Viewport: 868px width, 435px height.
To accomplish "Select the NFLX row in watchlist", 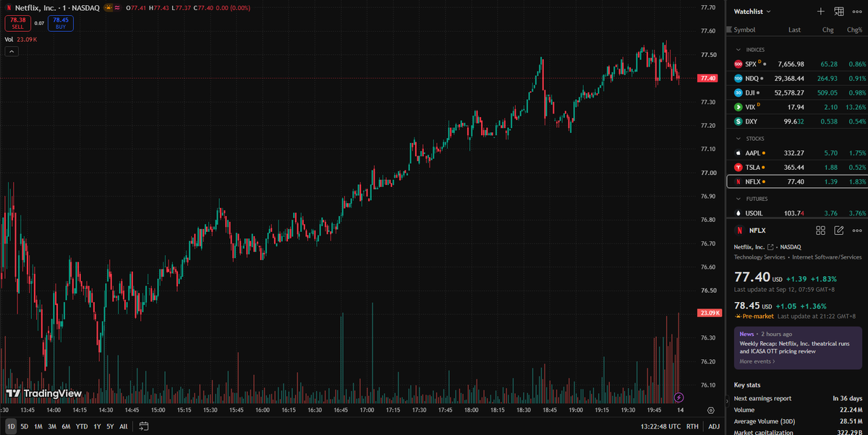I will (797, 181).
